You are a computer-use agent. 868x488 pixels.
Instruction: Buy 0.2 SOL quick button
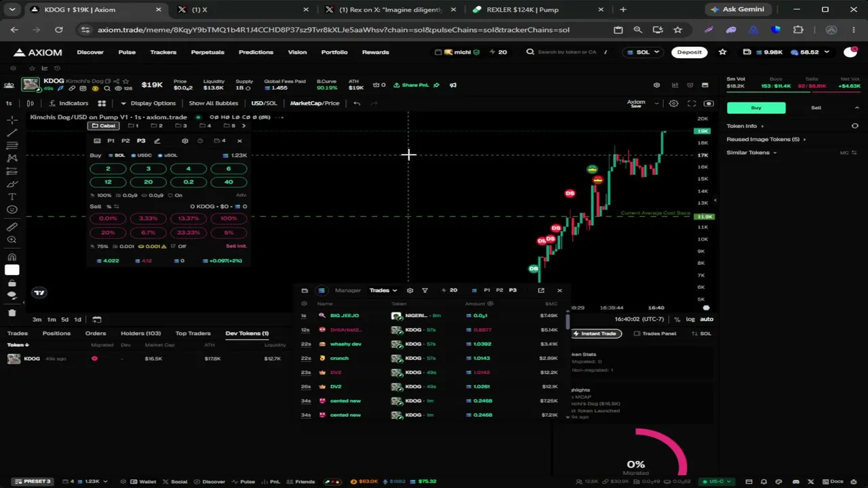189,182
